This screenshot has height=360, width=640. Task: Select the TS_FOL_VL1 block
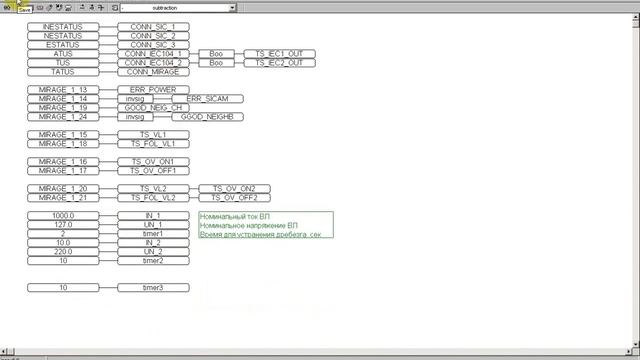[x=153, y=144]
